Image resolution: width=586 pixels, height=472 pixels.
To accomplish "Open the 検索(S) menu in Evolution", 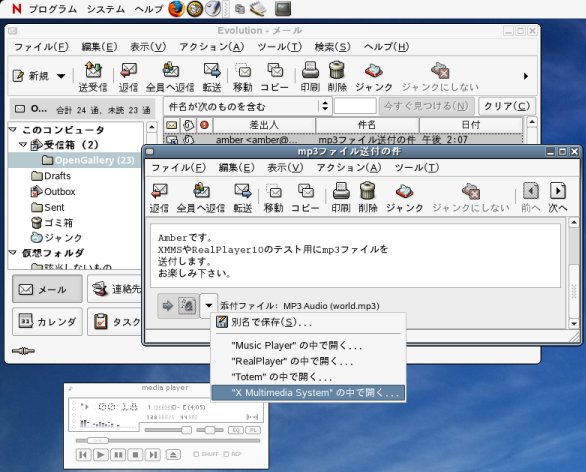I will coord(333,47).
